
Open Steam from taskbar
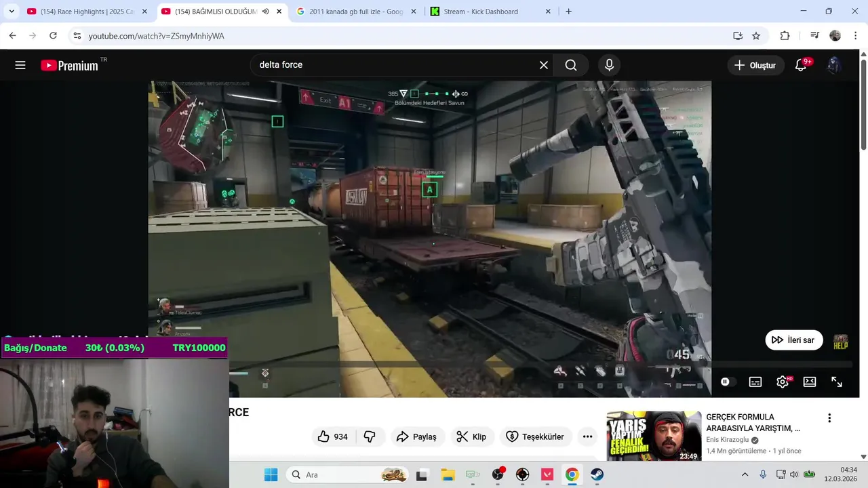coord(597,474)
